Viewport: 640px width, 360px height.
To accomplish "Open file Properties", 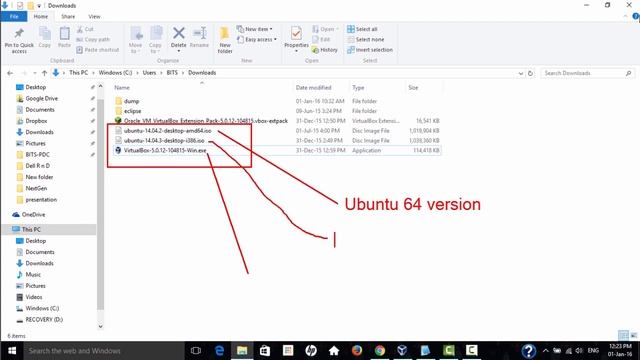I will pos(296,39).
